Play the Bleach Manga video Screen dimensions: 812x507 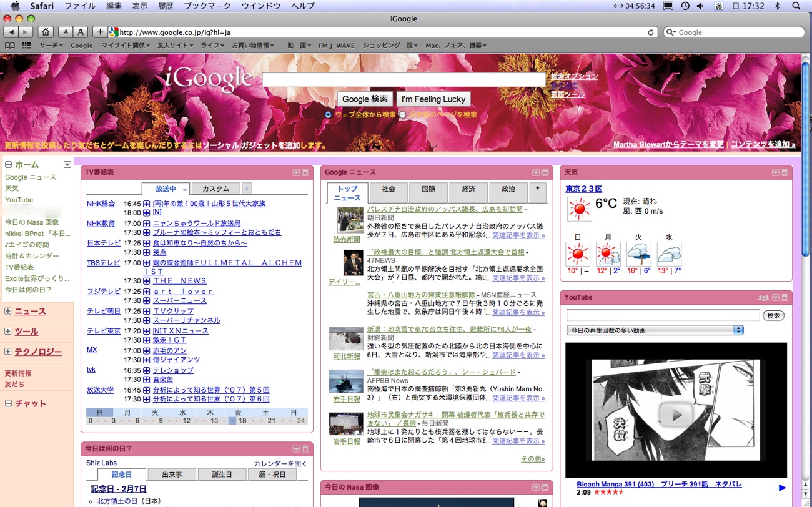(x=676, y=414)
